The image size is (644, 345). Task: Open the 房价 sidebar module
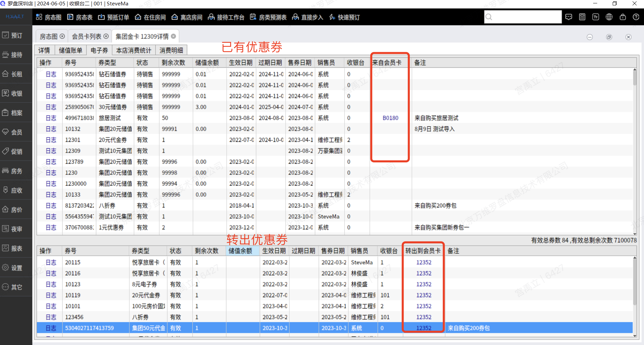click(16, 210)
